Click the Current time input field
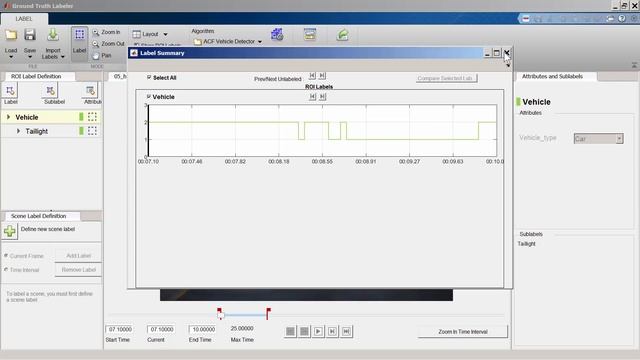 161,329
